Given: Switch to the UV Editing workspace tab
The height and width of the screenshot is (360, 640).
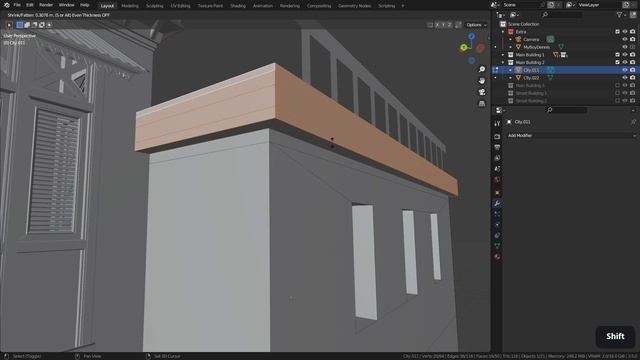Looking at the screenshot, I should 180,6.
